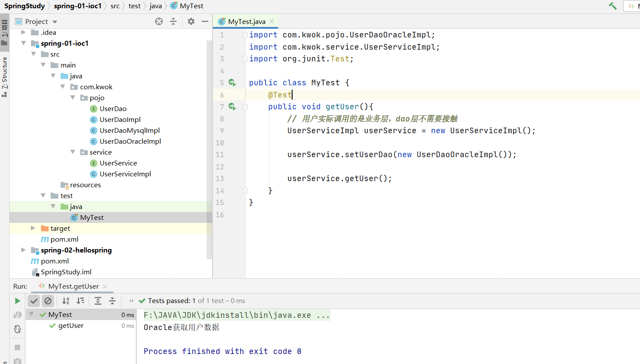Select UserDaoImpl class in project tree
The width and height of the screenshot is (640, 364).
pos(120,119)
